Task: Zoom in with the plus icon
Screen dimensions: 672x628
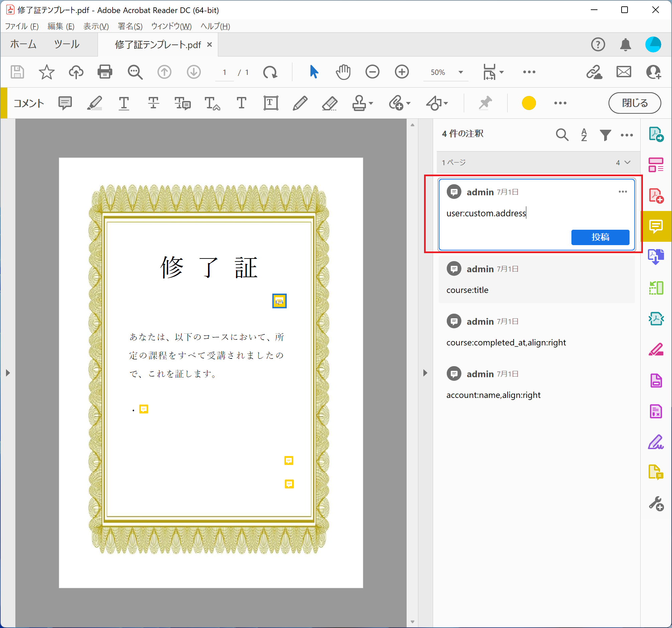Action: (x=402, y=72)
